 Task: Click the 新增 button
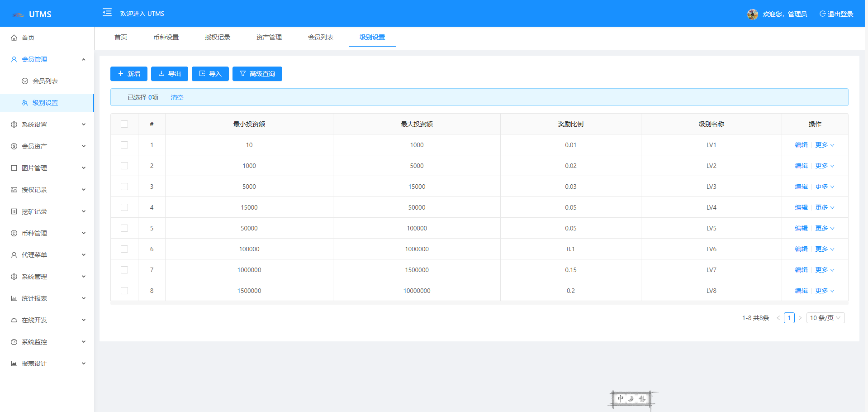pyautogui.click(x=129, y=74)
